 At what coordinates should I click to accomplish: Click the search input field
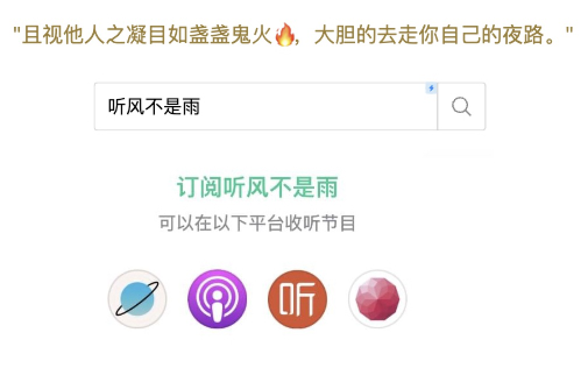(266, 107)
